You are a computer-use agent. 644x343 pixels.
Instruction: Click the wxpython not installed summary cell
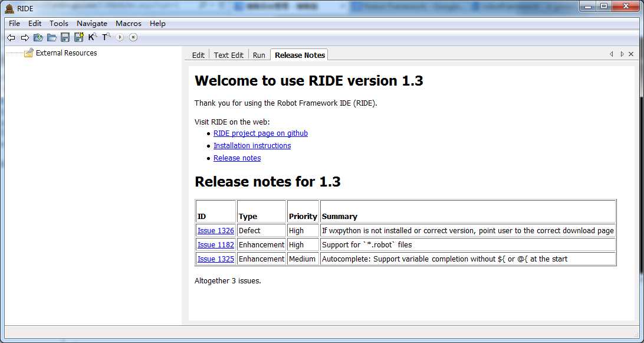pos(468,231)
